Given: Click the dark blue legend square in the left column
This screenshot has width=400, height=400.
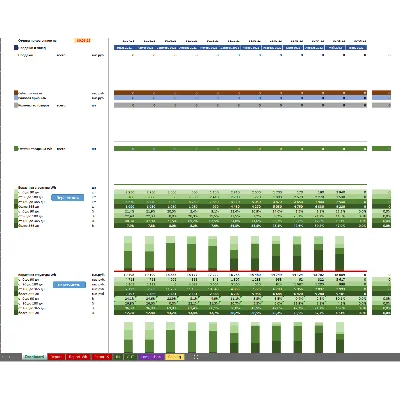Looking at the screenshot, I should pyautogui.click(x=16, y=48).
